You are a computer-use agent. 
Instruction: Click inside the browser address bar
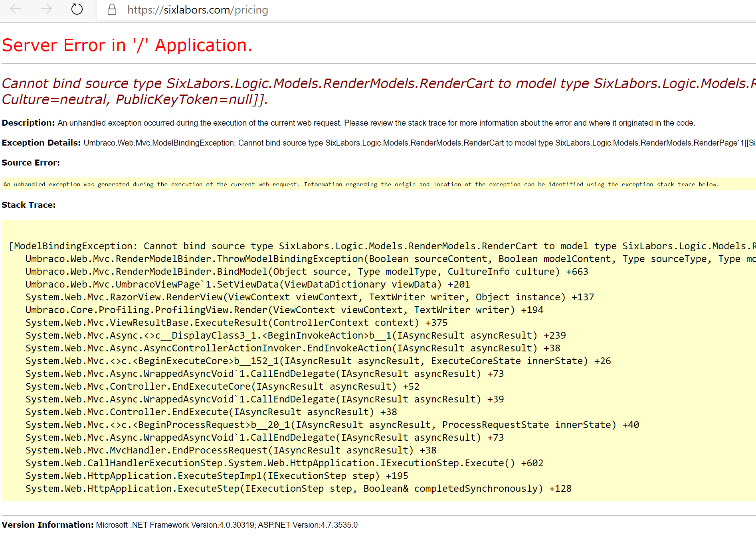coord(359,10)
